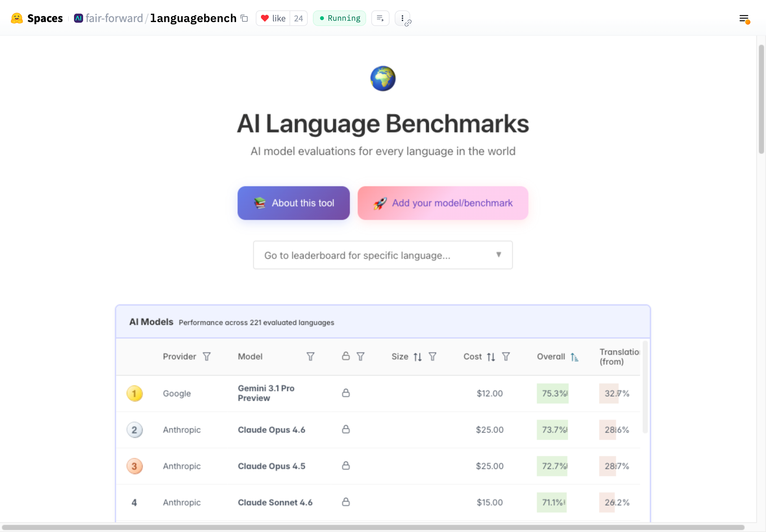The image size is (766, 532).
Task: Click the $15.00 cost cell
Action: click(489, 502)
